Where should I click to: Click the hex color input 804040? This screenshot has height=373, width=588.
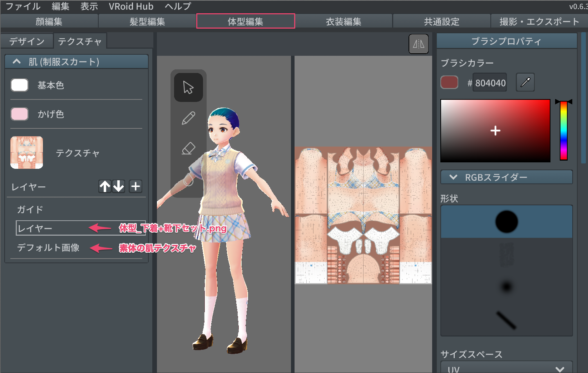pos(490,83)
